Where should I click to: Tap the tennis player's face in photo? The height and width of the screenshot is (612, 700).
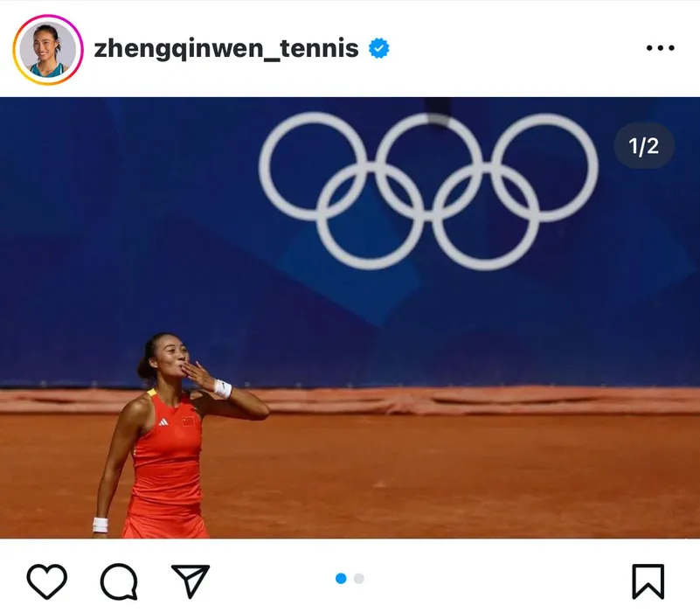[172, 356]
